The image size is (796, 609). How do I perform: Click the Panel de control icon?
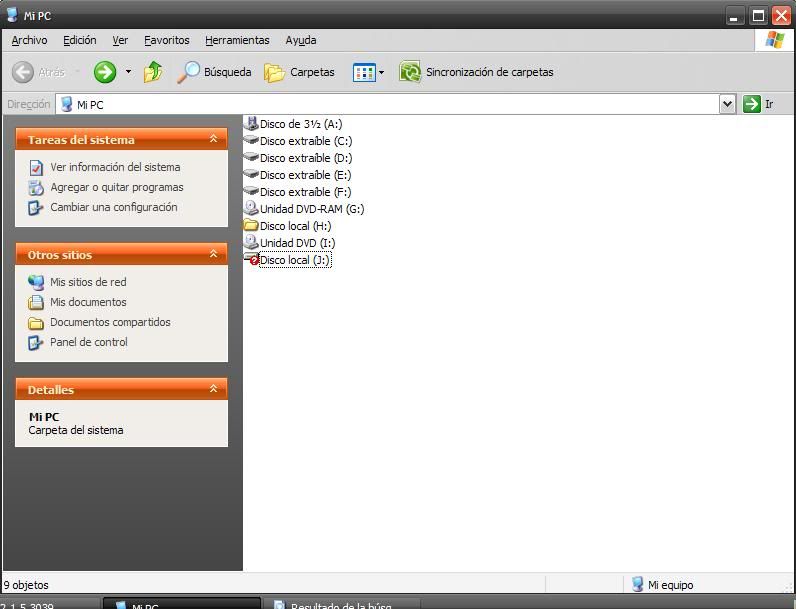(x=36, y=342)
